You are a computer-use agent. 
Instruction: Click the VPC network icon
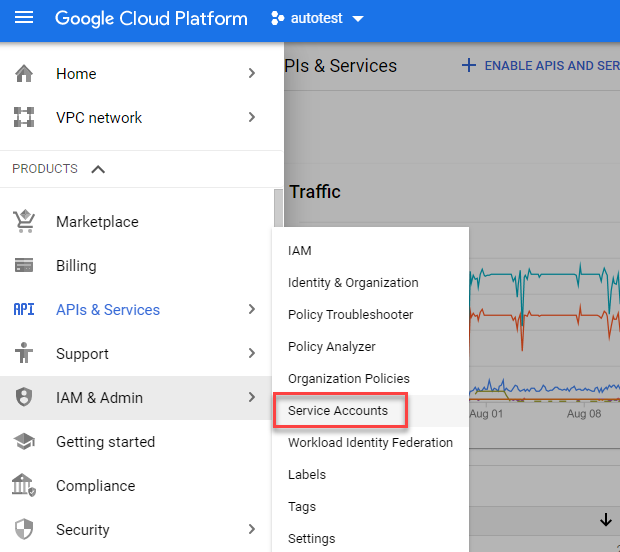pos(24,117)
